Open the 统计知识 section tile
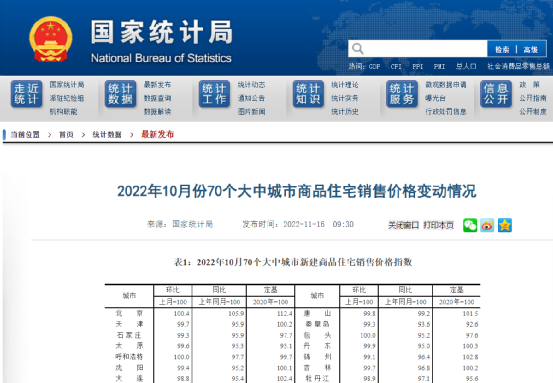 click(x=308, y=94)
